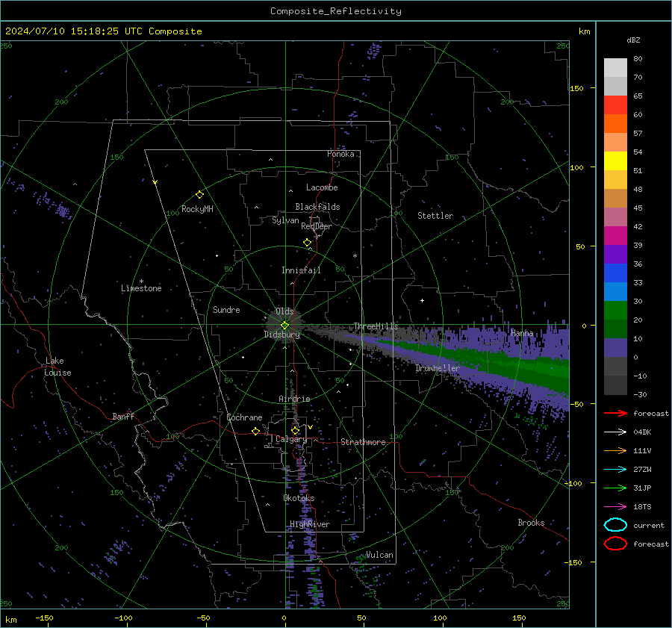The width and height of the screenshot is (672, 628).
Task: Click the Drumheller label
Action: (x=438, y=368)
